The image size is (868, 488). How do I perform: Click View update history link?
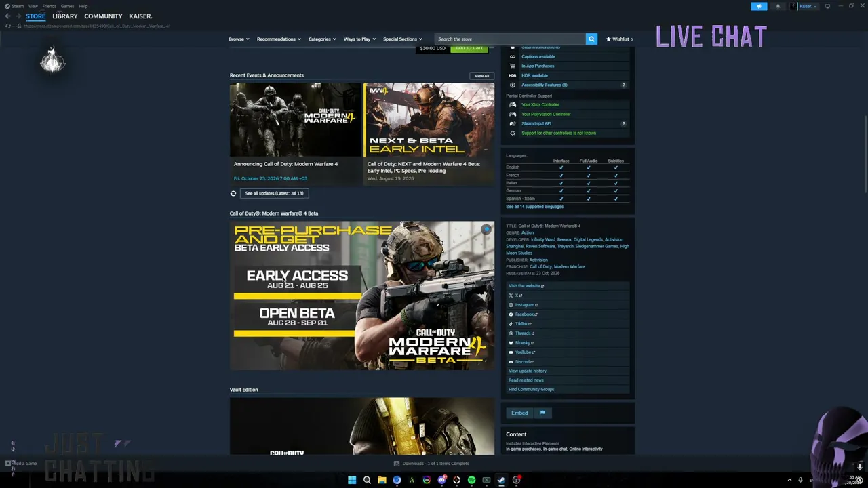(528, 371)
